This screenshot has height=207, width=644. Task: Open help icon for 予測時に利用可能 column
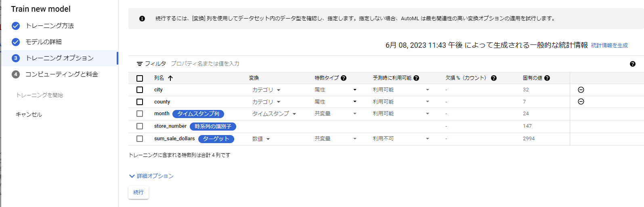click(416, 78)
